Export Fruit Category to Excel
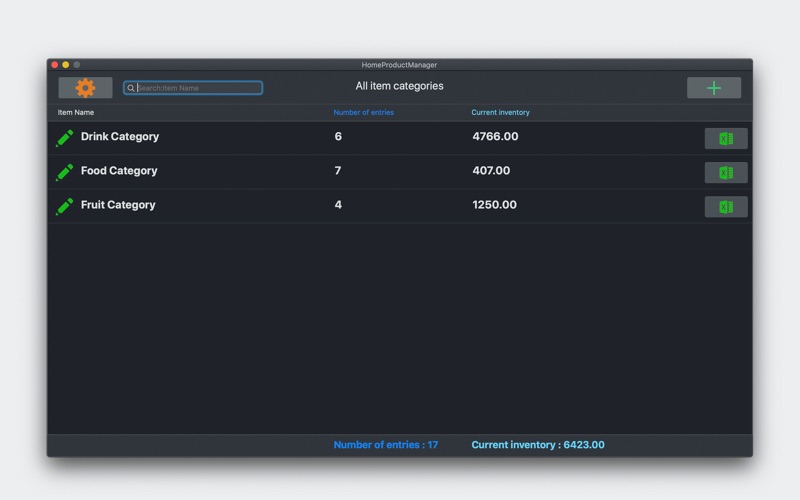Viewport: 800px width, 500px height. [726, 207]
